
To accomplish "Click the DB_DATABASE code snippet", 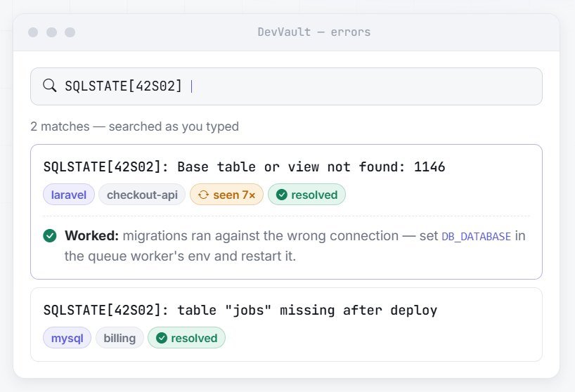I will click(x=476, y=236).
